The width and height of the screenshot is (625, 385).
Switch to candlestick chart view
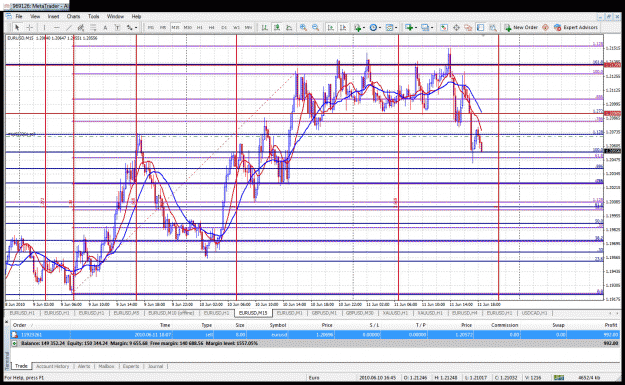pyautogui.click(x=277, y=28)
